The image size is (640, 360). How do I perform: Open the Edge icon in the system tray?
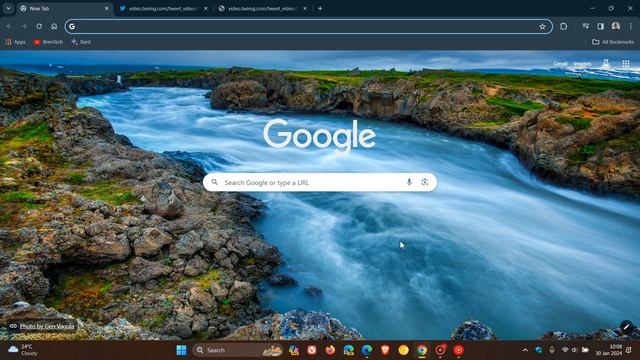(x=539, y=350)
